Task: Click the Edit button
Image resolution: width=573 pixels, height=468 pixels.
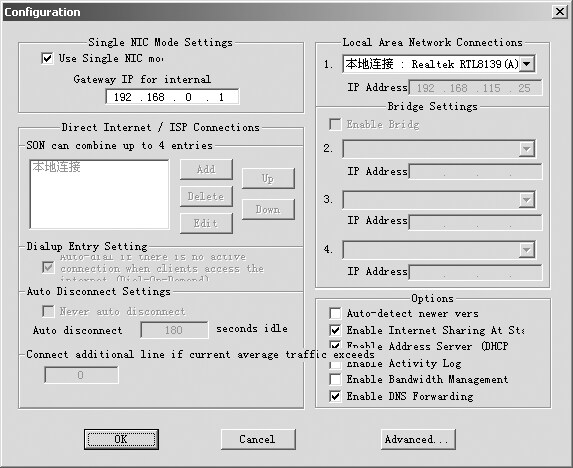Action: 206,223
